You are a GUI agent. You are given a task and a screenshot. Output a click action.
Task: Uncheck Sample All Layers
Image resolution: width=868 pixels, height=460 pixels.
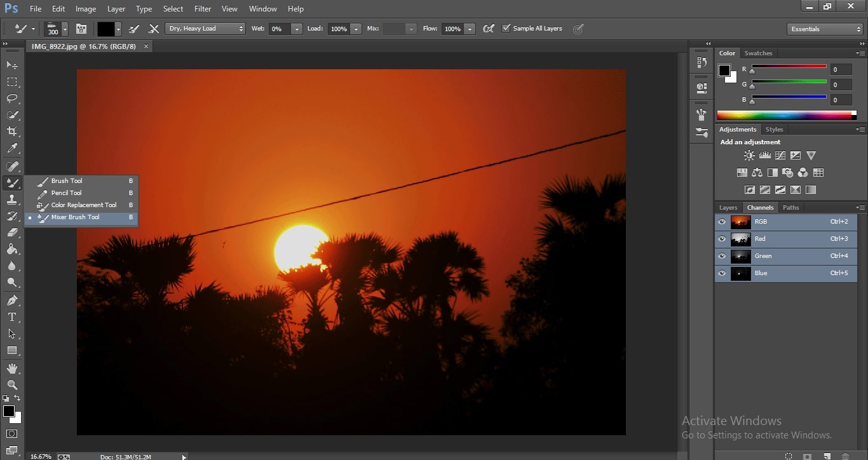(506, 29)
